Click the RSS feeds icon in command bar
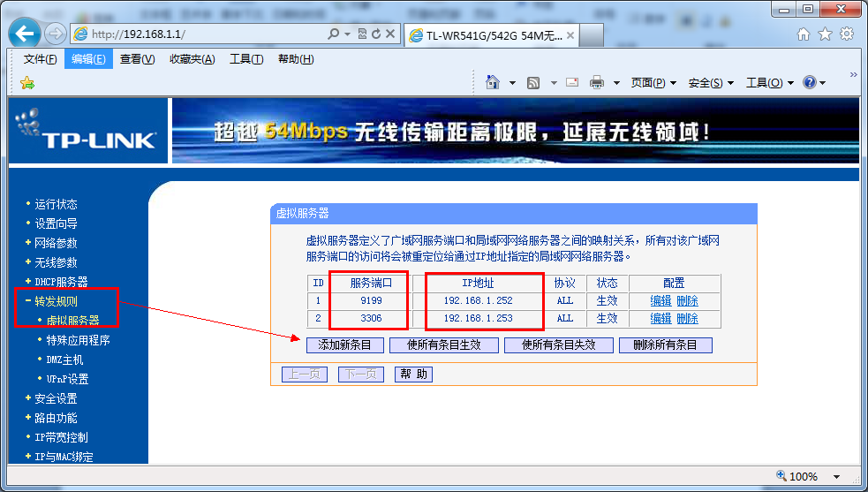Screen dimensions: 868x492 tap(533, 82)
